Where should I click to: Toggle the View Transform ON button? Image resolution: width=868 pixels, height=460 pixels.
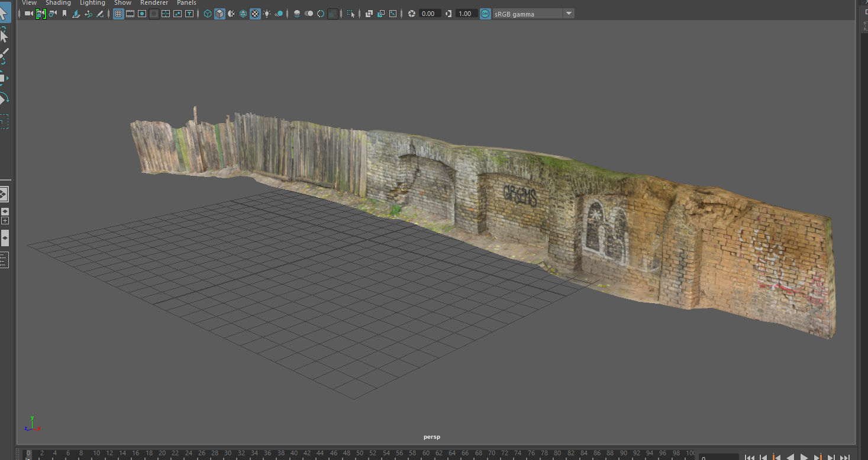point(485,14)
